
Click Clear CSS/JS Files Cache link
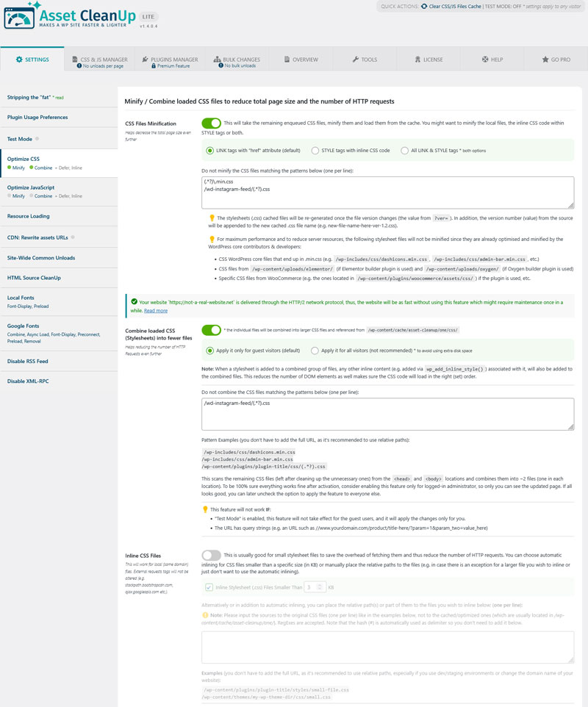point(455,7)
